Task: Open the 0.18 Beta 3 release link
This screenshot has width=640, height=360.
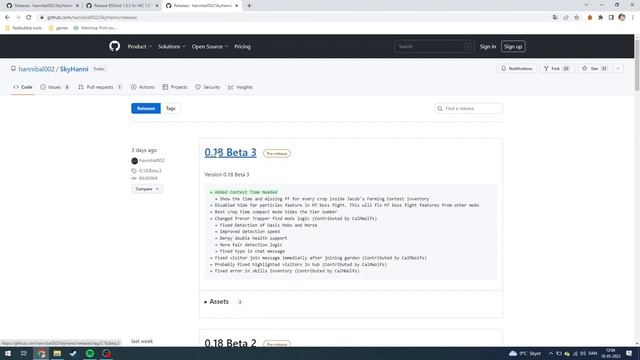Action: click(230, 153)
